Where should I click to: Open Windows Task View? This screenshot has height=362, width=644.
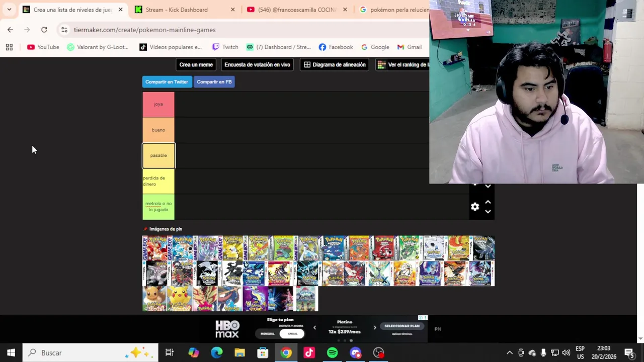[170, 353]
